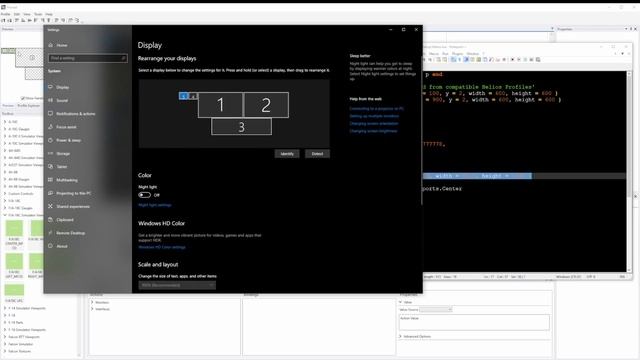Switch to Profile Explorer tab in Helios

click(29, 106)
